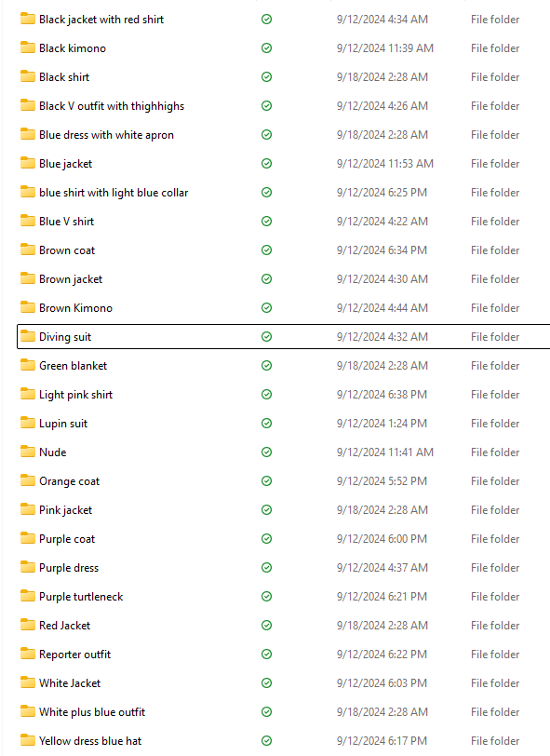Click the Orange coat folder name
Image resolution: width=550 pixels, height=756 pixels.
point(70,481)
